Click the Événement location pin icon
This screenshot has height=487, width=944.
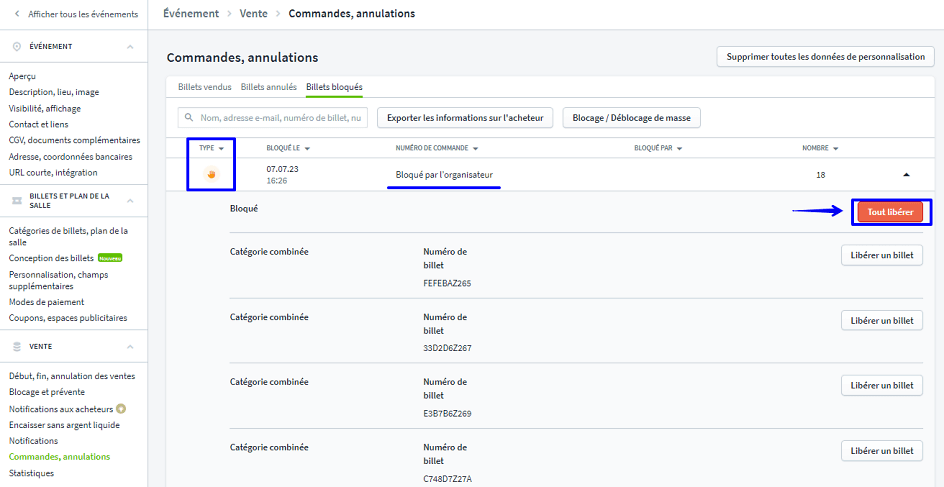click(16, 47)
